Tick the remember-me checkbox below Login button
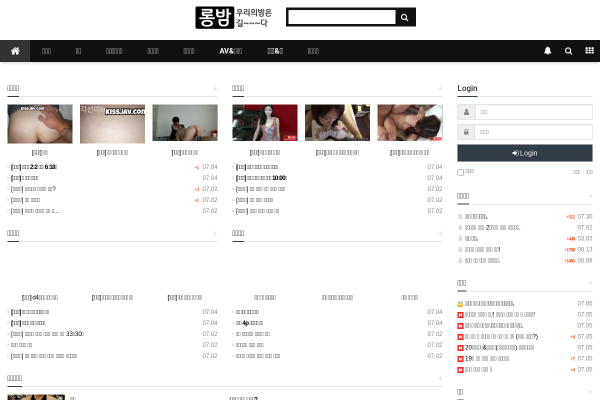 click(461, 172)
